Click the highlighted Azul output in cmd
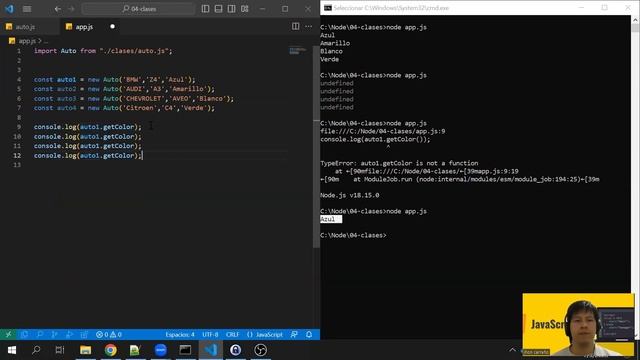 331,219
